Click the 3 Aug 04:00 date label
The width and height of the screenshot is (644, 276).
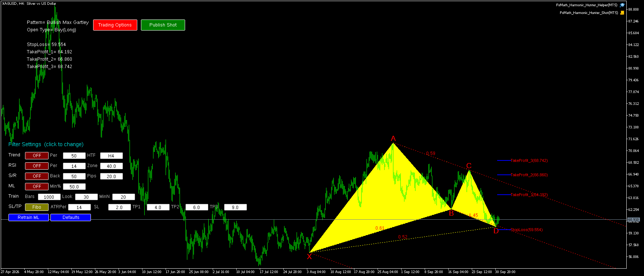point(316,272)
